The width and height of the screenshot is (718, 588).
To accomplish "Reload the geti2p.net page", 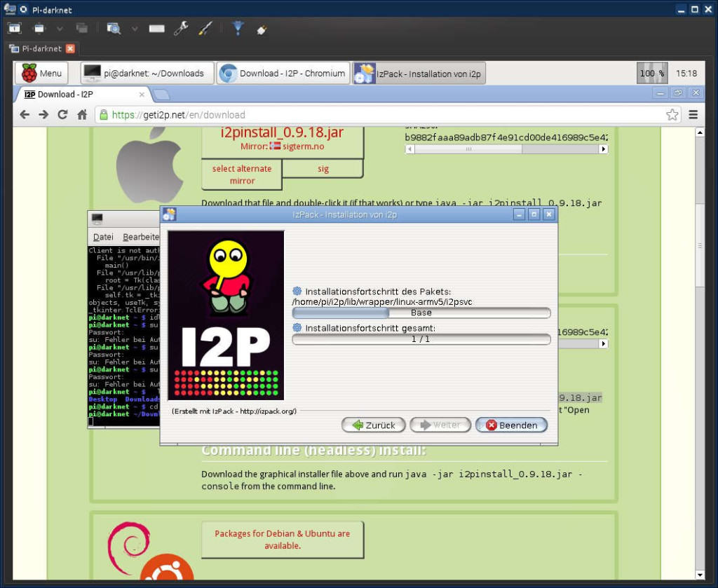I will coord(62,115).
